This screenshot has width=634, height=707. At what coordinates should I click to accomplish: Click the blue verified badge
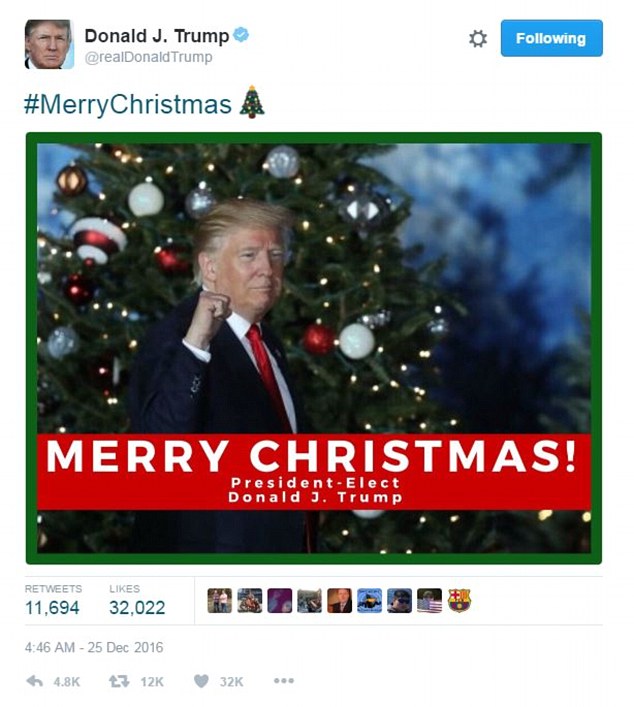pos(241,35)
